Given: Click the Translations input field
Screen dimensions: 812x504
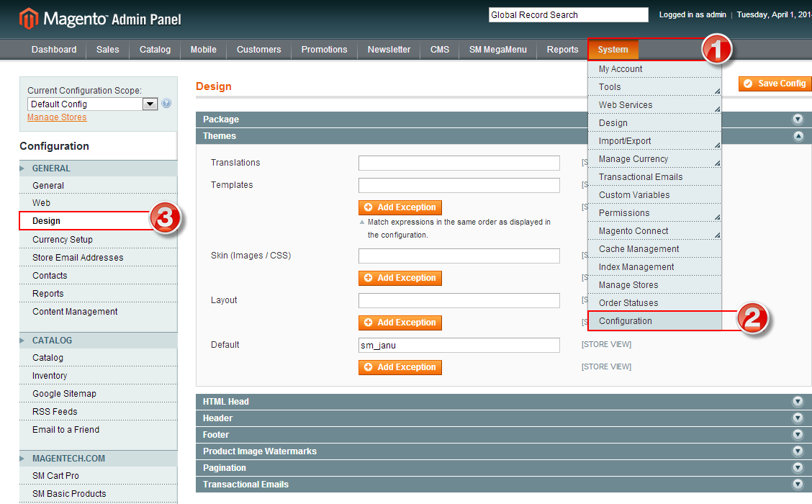Looking at the screenshot, I should (x=459, y=163).
